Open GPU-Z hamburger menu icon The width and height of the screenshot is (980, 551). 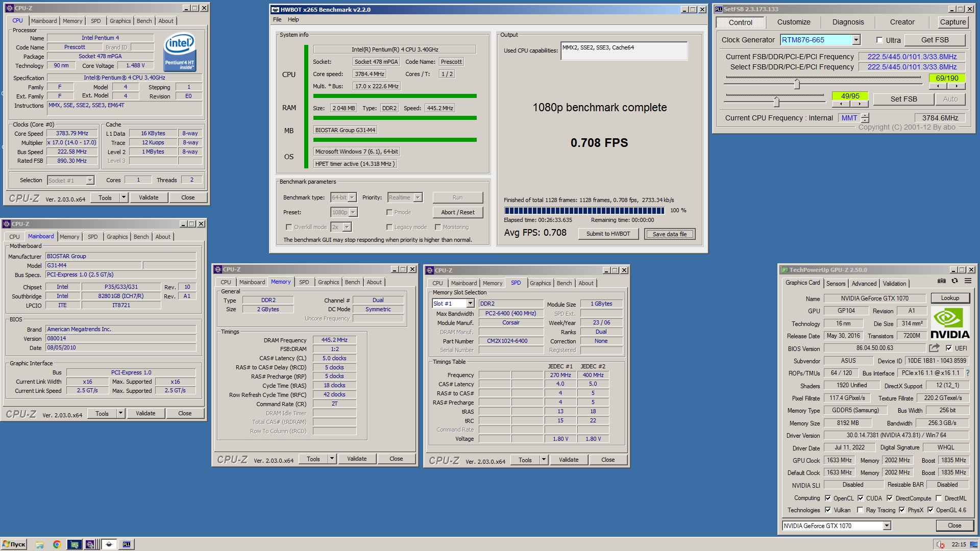tap(968, 281)
